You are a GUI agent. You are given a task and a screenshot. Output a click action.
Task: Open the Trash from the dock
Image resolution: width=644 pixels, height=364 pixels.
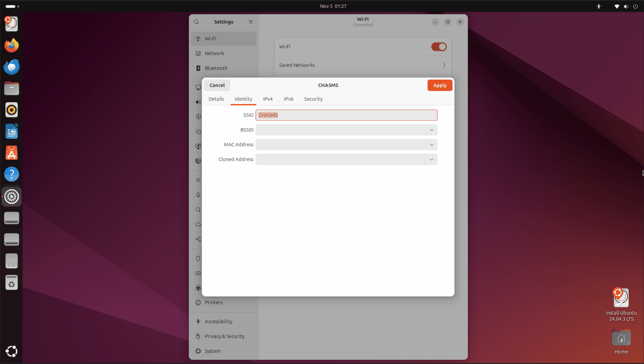[x=12, y=283]
